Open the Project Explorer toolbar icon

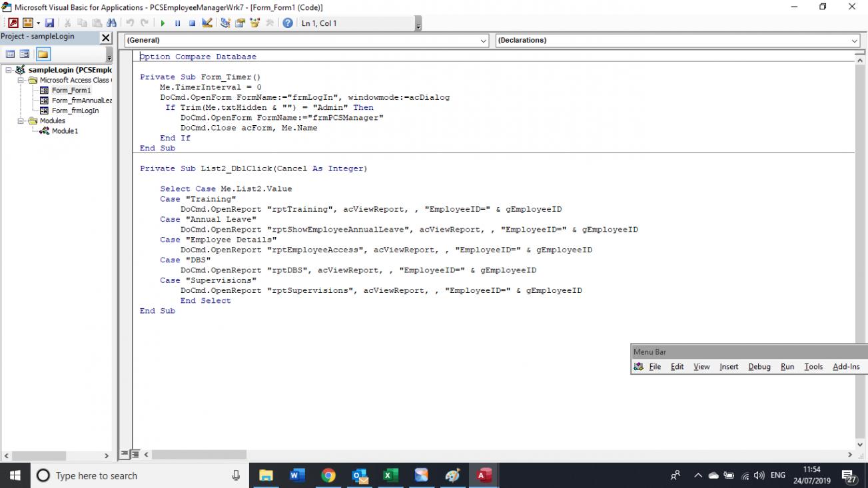click(225, 23)
